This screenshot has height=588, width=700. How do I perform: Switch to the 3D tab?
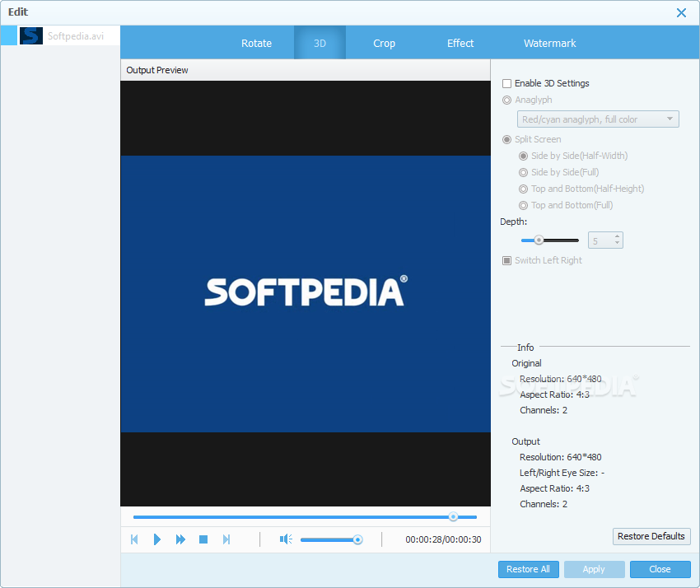tap(320, 44)
